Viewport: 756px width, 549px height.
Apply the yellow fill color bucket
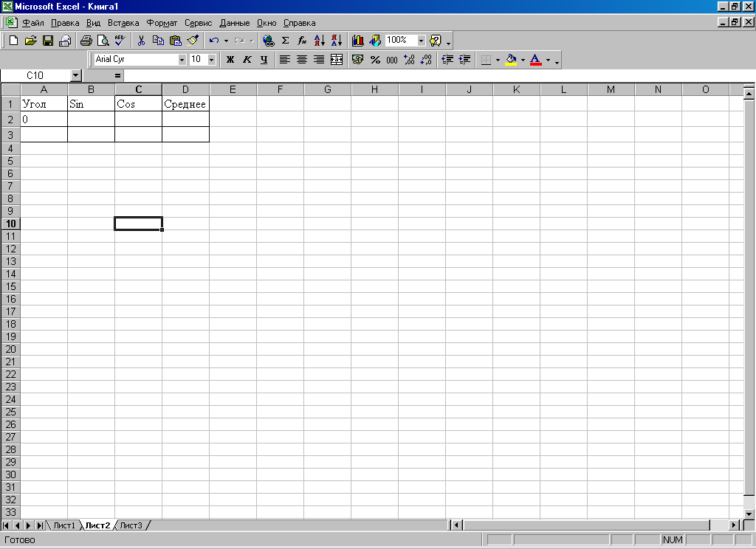(511, 60)
